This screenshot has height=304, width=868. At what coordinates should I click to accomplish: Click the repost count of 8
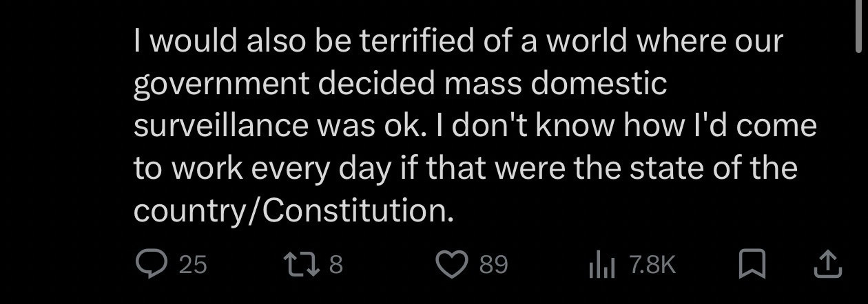[335, 265]
